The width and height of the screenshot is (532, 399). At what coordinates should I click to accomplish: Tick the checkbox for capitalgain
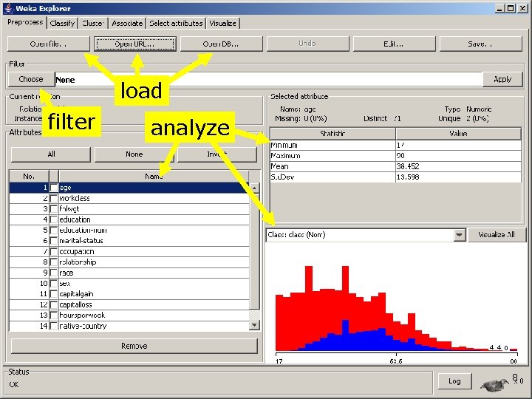[54, 294]
